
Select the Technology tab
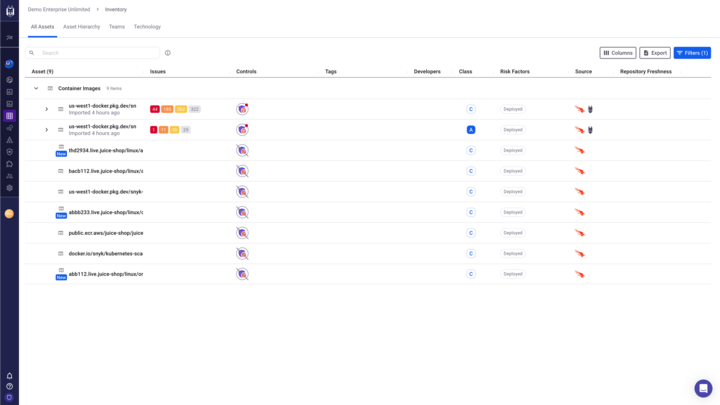[147, 27]
